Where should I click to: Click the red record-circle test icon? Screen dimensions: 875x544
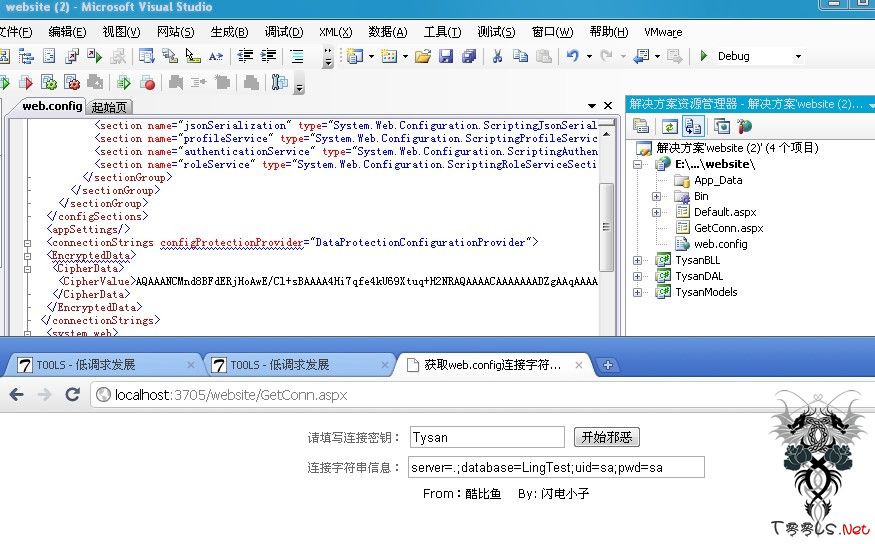[x=147, y=83]
